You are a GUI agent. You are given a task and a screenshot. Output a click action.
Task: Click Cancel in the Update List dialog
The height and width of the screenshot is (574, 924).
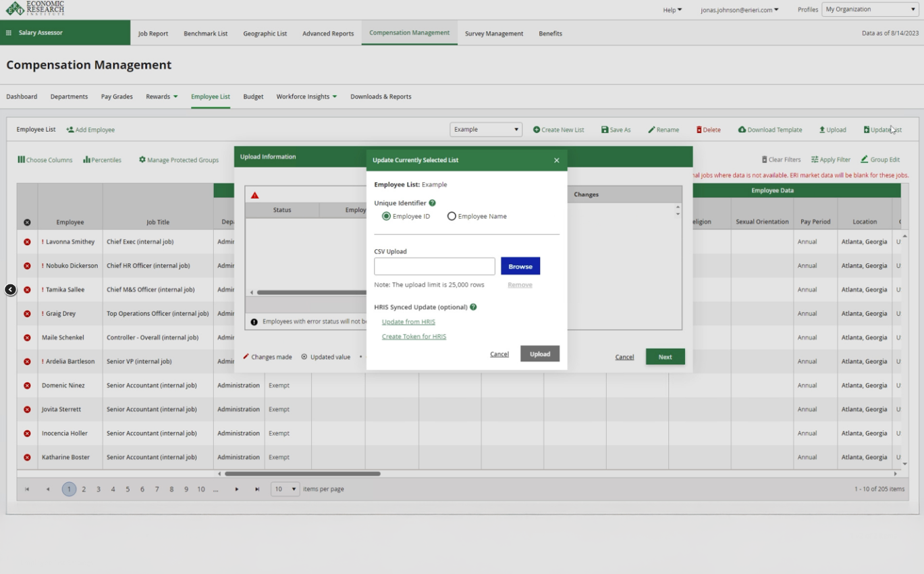[x=499, y=354]
